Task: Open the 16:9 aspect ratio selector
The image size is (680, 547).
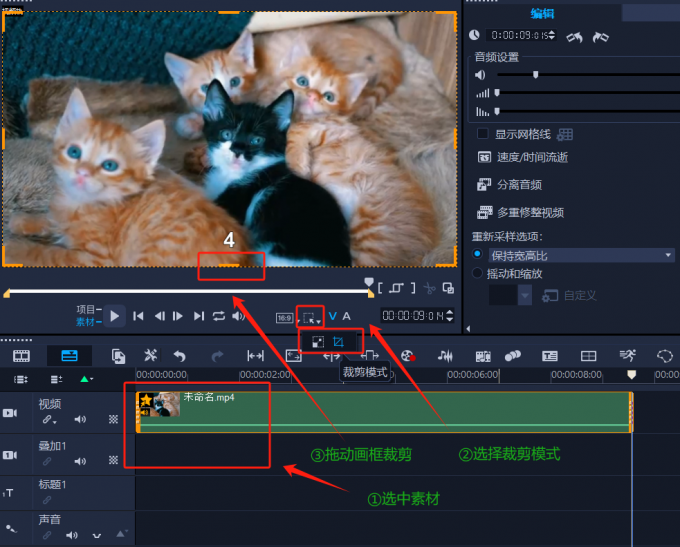Action: (x=284, y=317)
